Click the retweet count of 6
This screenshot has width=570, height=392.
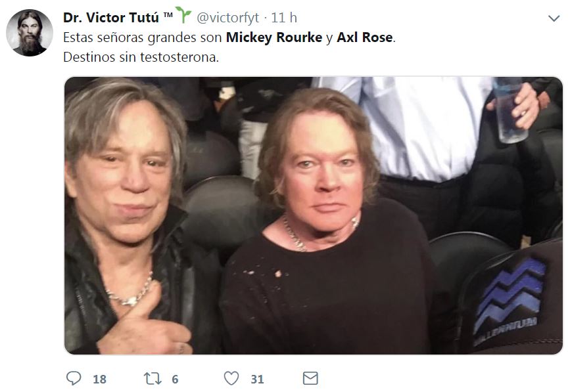coord(175,379)
